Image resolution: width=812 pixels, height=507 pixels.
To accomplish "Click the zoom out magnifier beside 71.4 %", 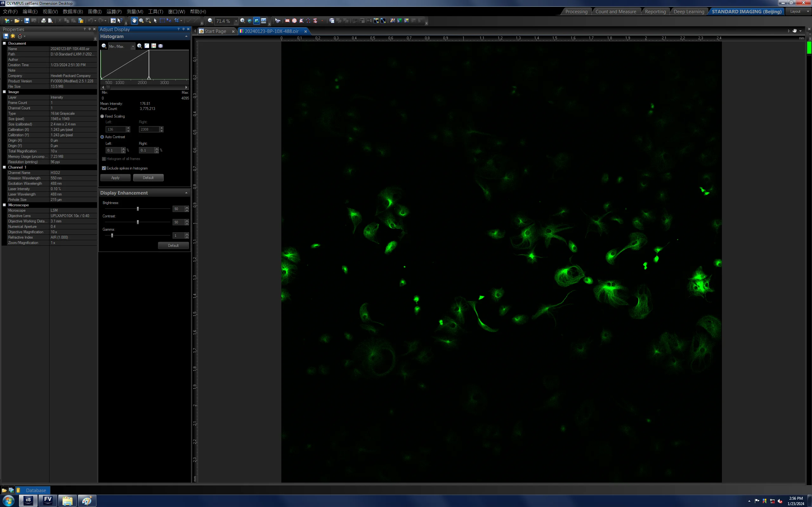I will [210, 21].
